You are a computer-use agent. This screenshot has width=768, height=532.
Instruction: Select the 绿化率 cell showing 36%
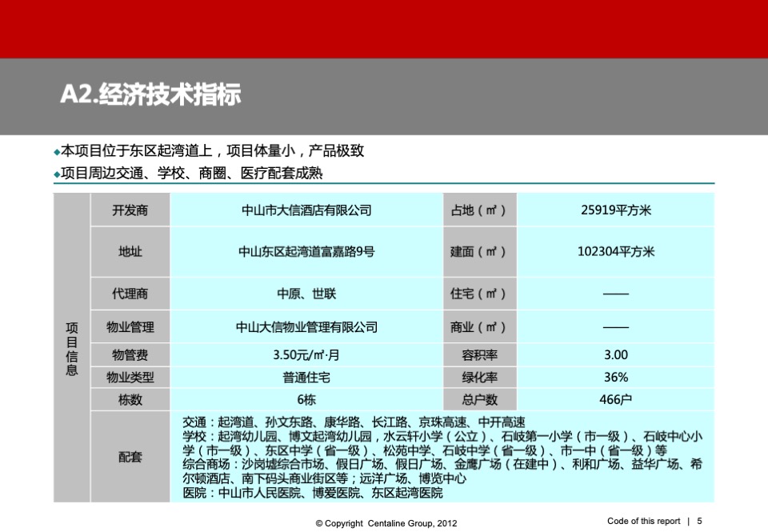(618, 376)
